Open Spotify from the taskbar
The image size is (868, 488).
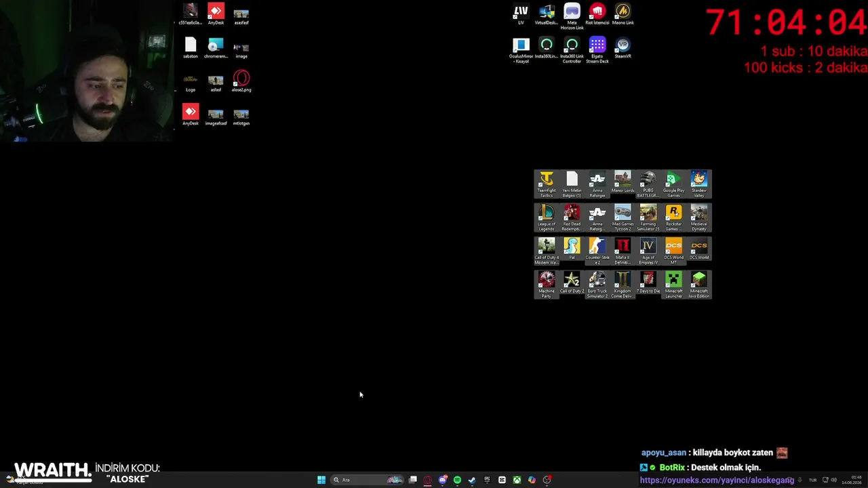click(457, 480)
